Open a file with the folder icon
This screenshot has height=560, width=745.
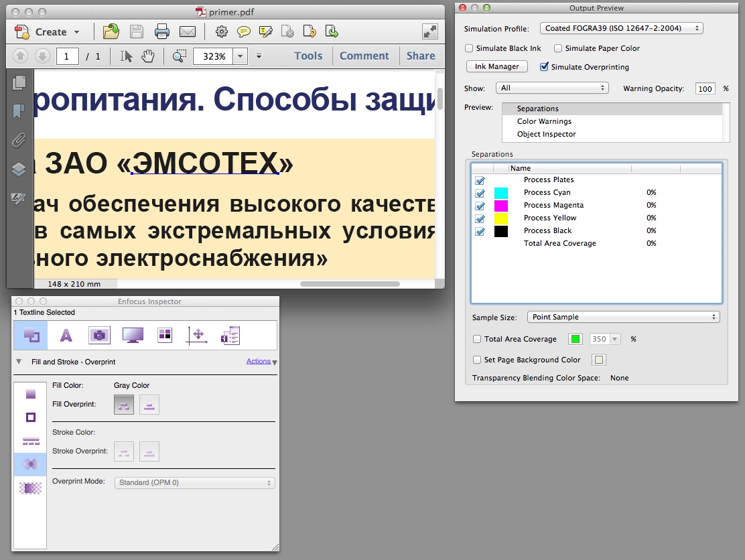pyautogui.click(x=111, y=31)
